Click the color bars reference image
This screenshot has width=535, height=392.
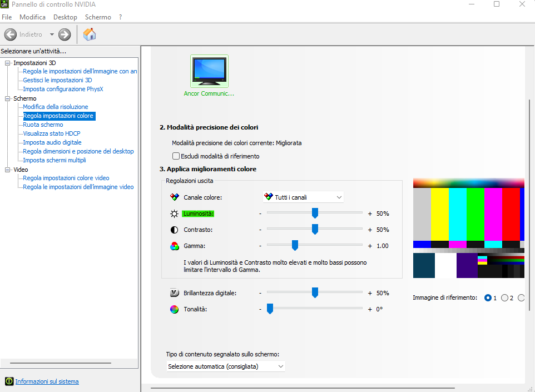pyautogui.click(x=468, y=228)
